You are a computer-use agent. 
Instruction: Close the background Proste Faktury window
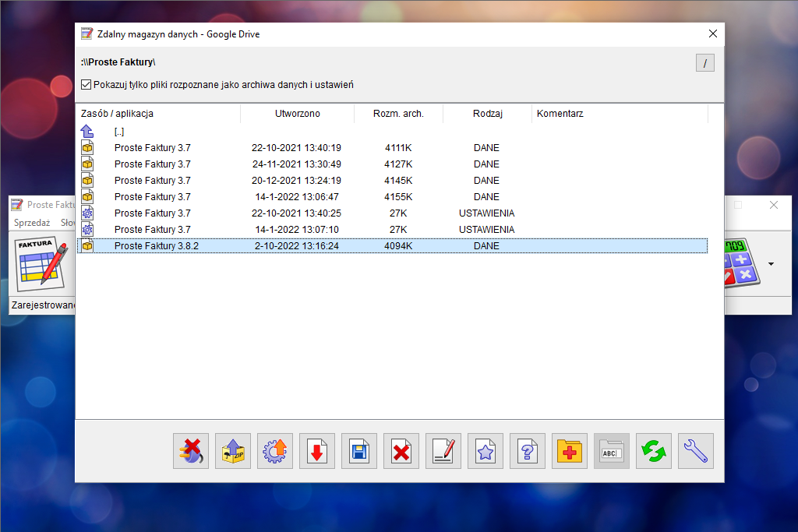(x=774, y=205)
